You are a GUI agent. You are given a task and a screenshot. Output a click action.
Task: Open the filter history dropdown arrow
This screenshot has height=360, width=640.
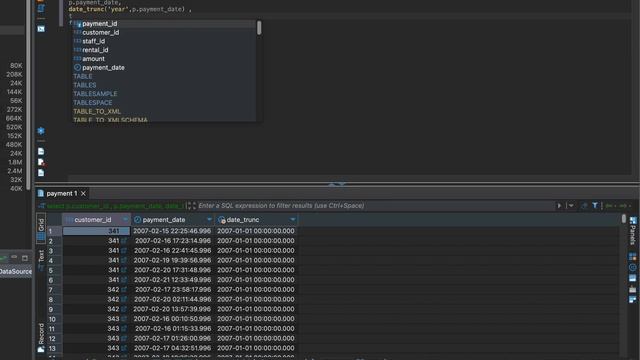pyautogui.click(x=571, y=206)
